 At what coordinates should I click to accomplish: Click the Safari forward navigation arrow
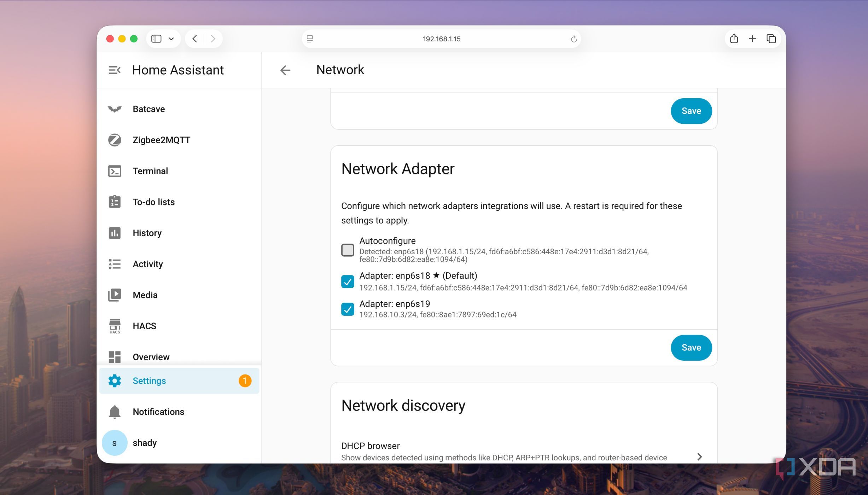click(x=213, y=39)
